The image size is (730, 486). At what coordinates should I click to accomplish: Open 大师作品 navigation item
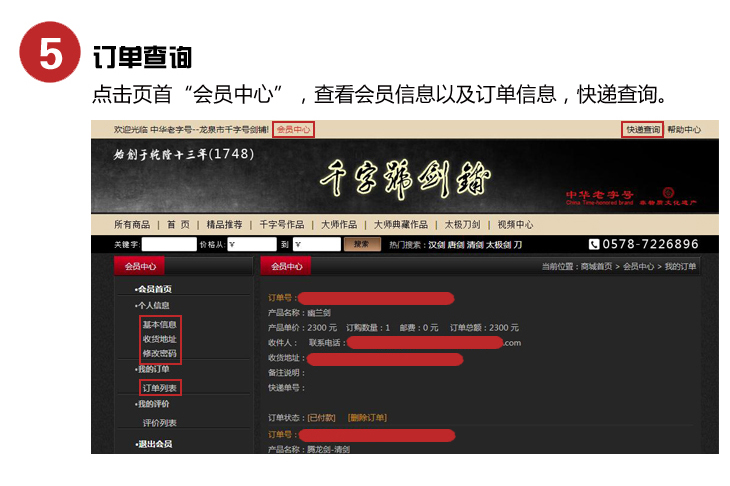click(x=339, y=224)
